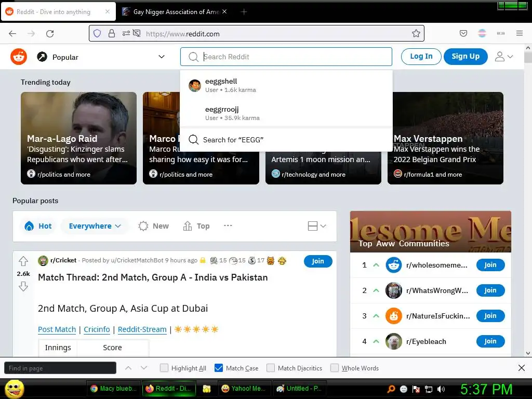Open the Firefox hamburger menu

click(519, 33)
